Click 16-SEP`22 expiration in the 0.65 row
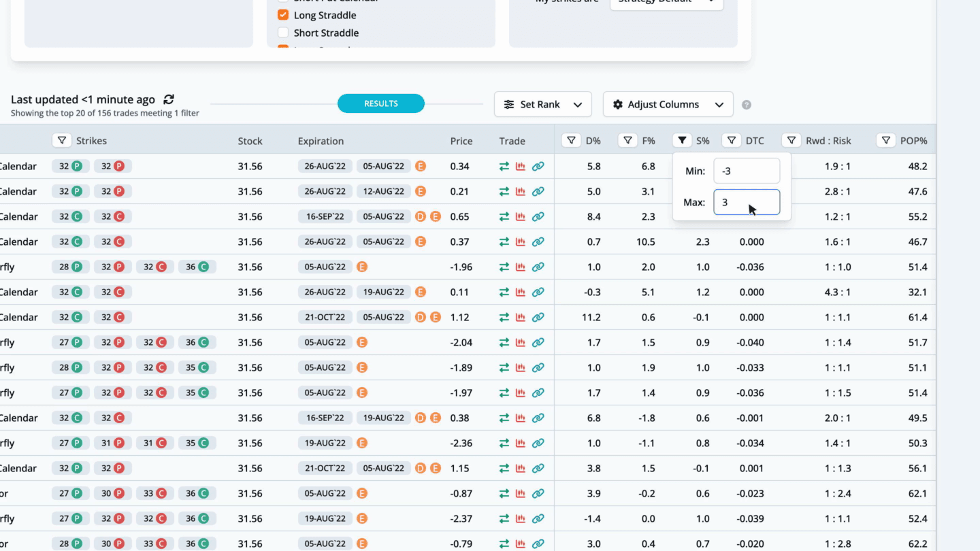980x551 pixels. pyautogui.click(x=325, y=216)
